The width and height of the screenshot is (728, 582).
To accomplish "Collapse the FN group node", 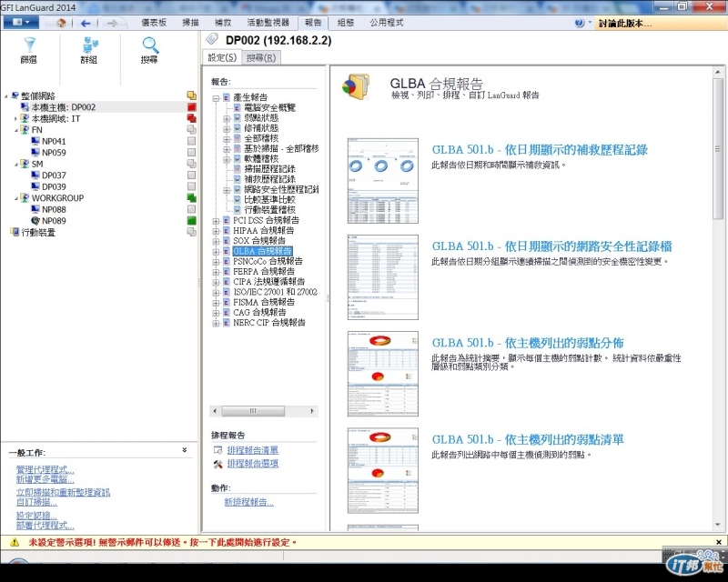I will 16,130.
